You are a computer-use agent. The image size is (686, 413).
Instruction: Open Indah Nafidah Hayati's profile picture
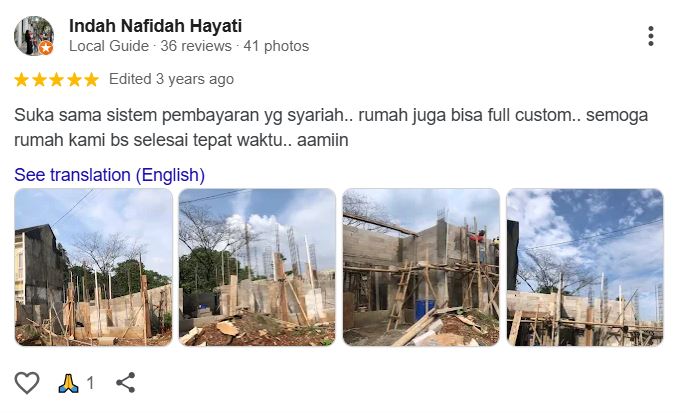[x=34, y=36]
